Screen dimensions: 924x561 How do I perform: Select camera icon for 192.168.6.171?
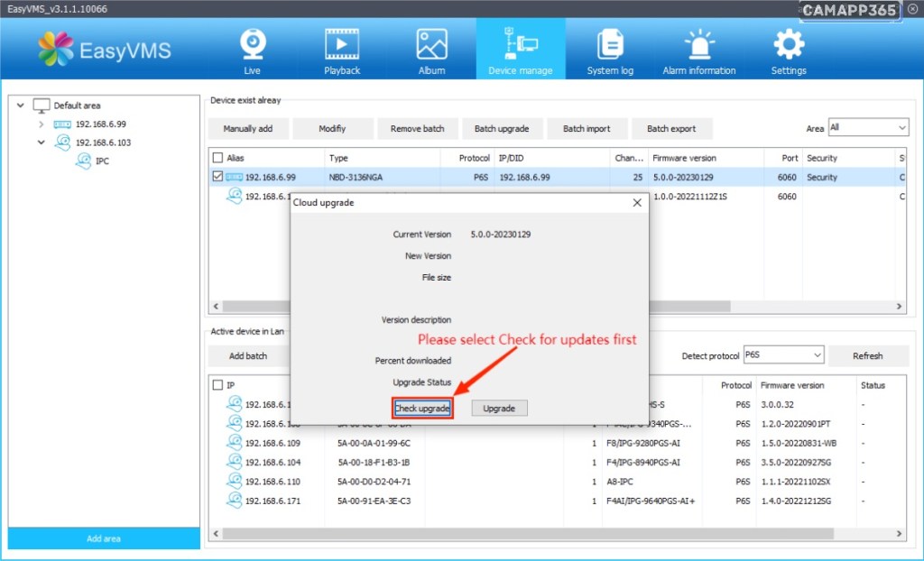click(x=235, y=501)
